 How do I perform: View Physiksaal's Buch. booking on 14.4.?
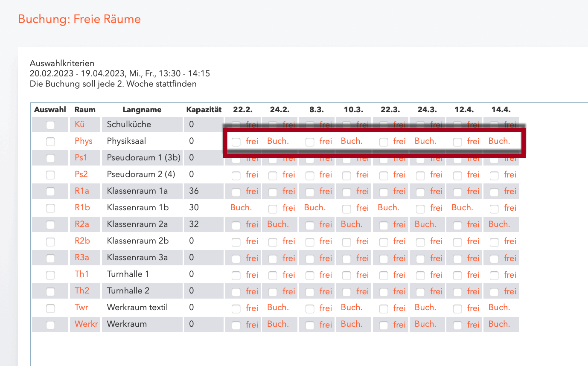[x=499, y=141]
